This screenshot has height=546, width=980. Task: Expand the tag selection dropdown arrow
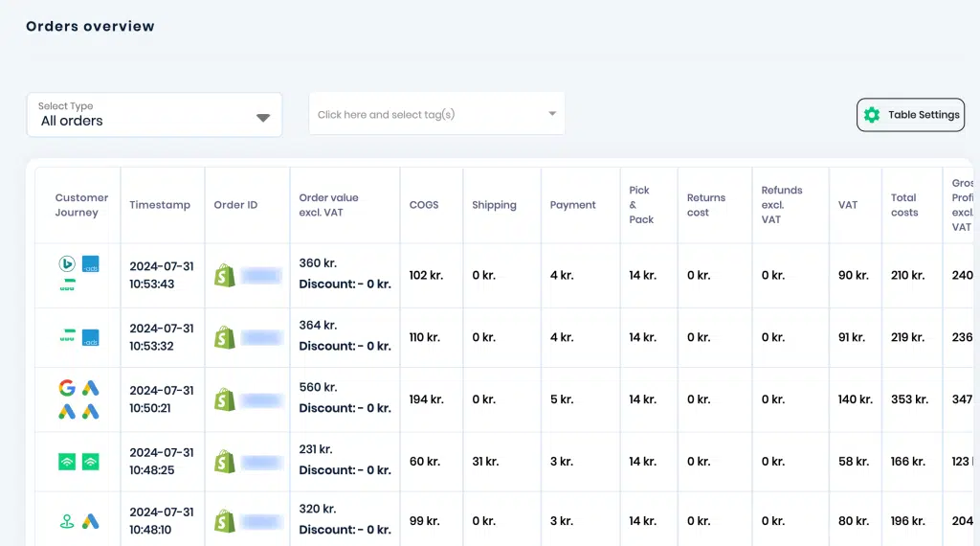(552, 114)
